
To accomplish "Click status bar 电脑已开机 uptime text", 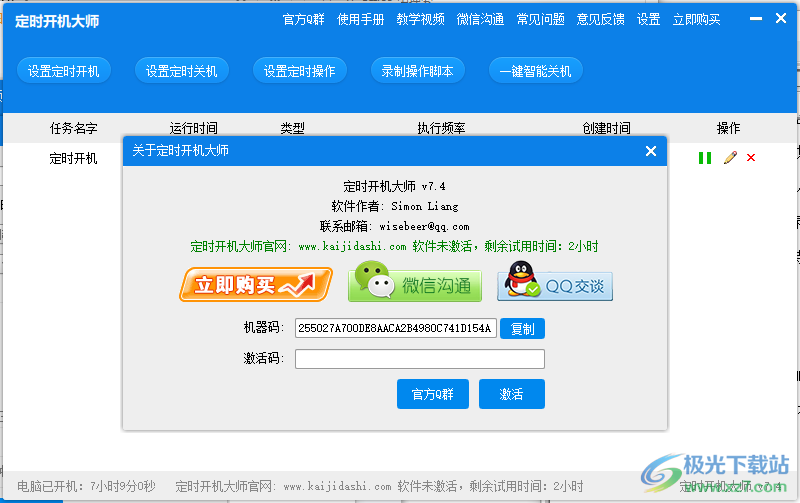I will [x=86, y=486].
